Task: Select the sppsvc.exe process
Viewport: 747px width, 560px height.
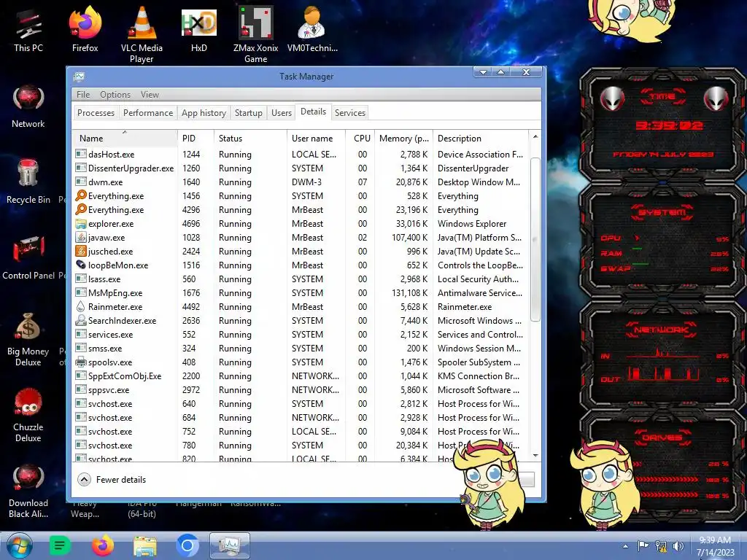Action: [x=301, y=389]
